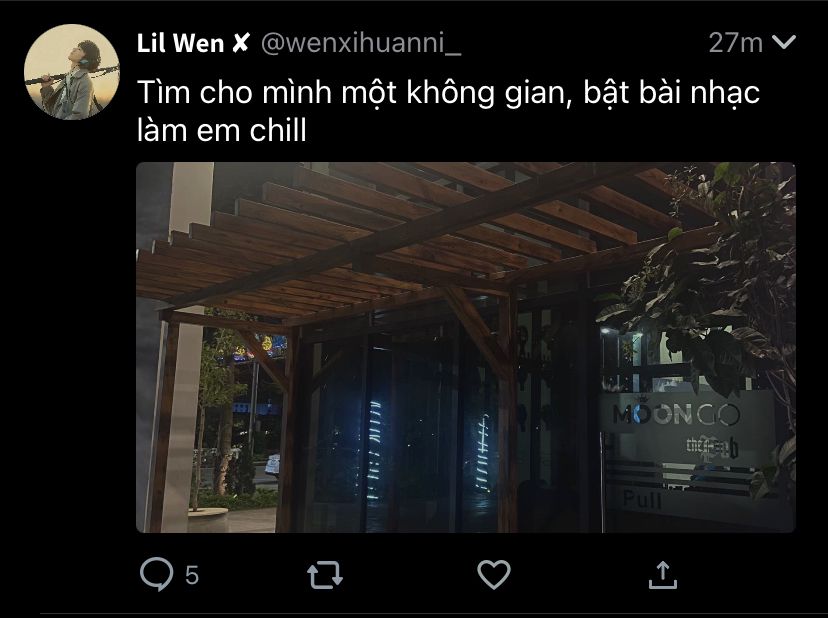View the attached pergola night photo
828x618 pixels.
click(466, 347)
